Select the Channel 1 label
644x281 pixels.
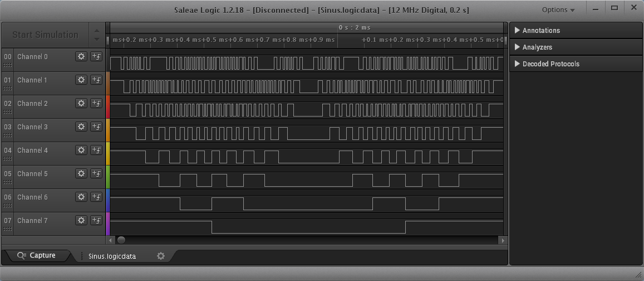coord(32,80)
